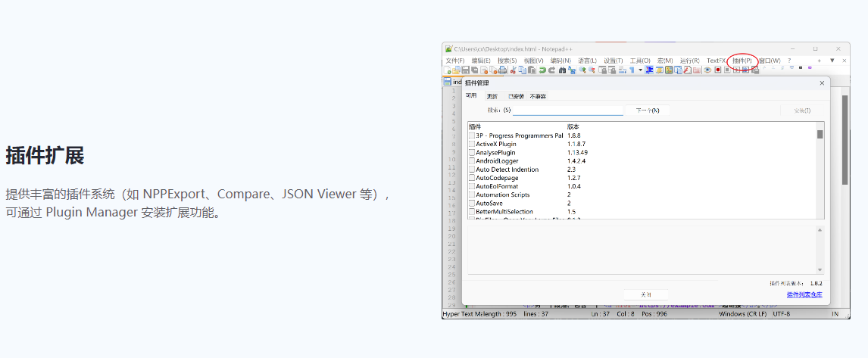Click the Cut scissors toolbar icon
868x358 pixels.
tap(513, 70)
